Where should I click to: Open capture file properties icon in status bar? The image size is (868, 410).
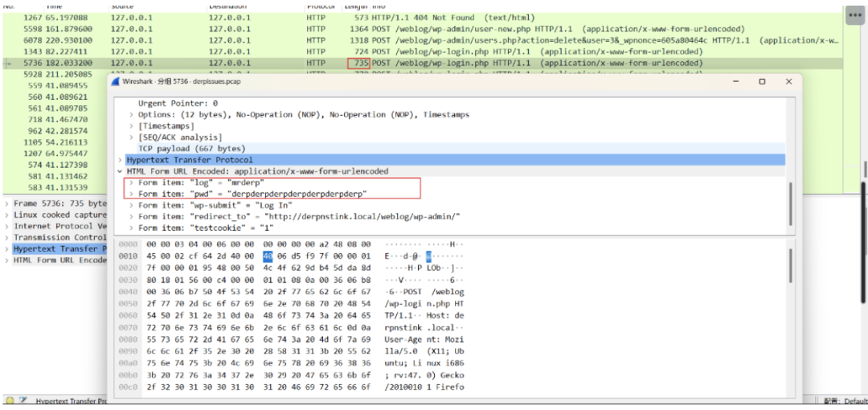tap(23, 400)
